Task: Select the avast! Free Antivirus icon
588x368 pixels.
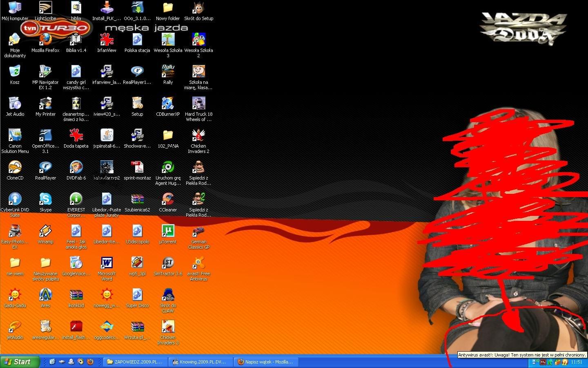Action: click(x=198, y=263)
